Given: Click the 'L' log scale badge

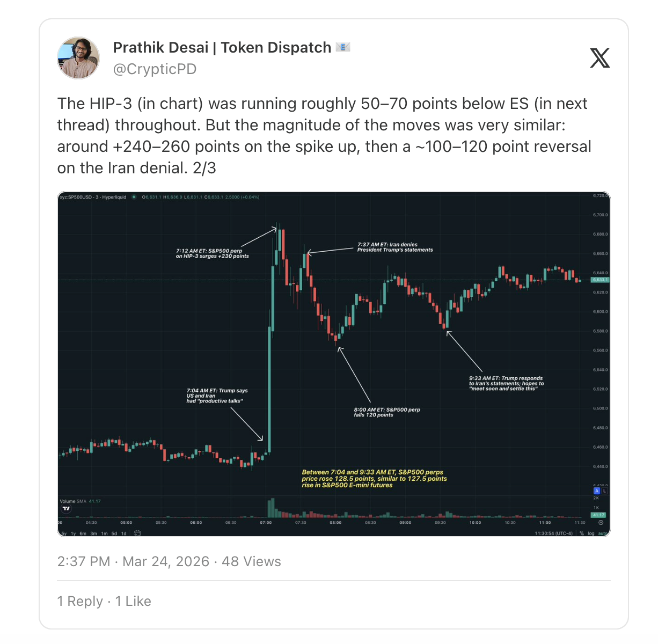Looking at the screenshot, I should [x=604, y=491].
